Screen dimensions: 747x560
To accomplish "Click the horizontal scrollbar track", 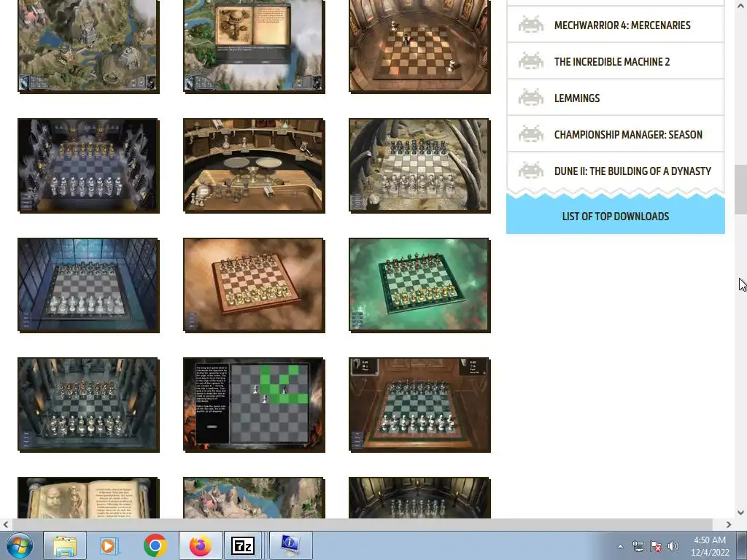I will pos(362,525).
